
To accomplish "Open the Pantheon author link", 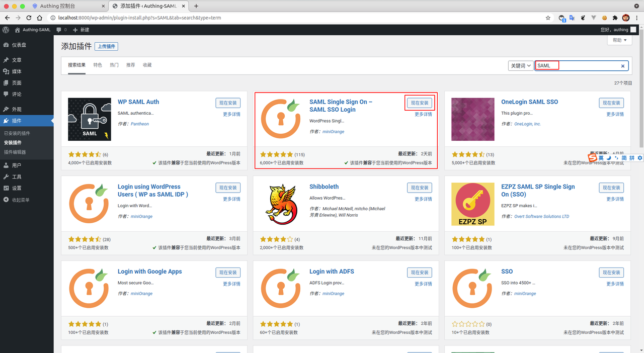I will click(140, 124).
